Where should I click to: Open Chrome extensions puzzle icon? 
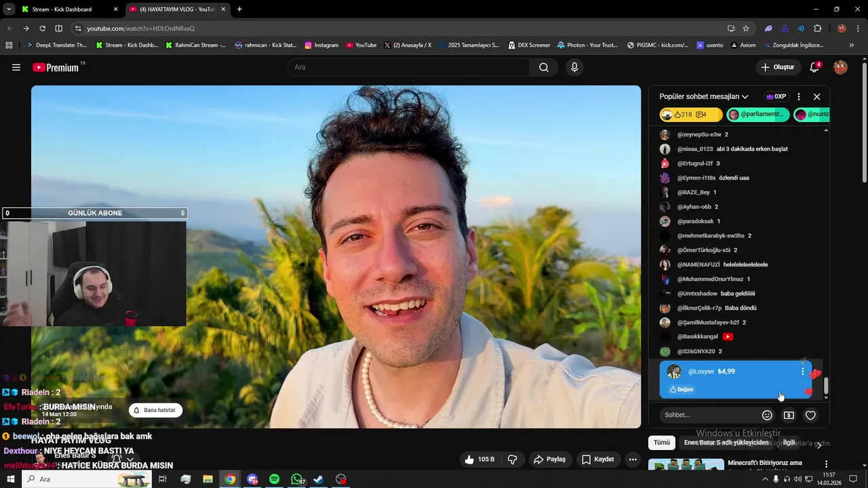(x=817, y=28)
